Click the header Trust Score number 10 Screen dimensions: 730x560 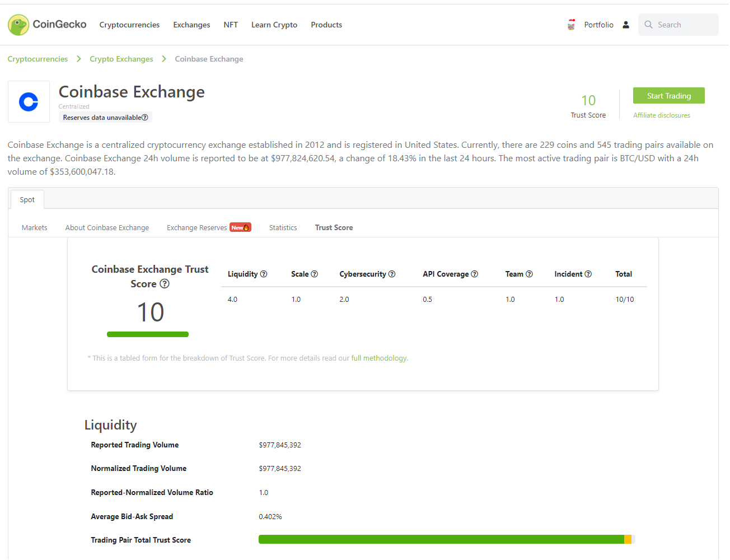point(588,100)
